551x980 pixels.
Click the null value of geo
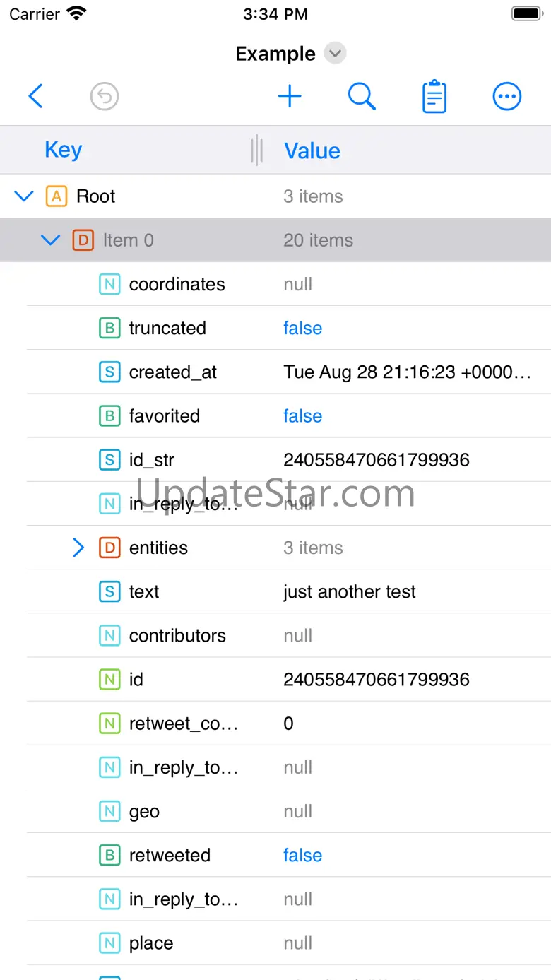coord(297,811)
